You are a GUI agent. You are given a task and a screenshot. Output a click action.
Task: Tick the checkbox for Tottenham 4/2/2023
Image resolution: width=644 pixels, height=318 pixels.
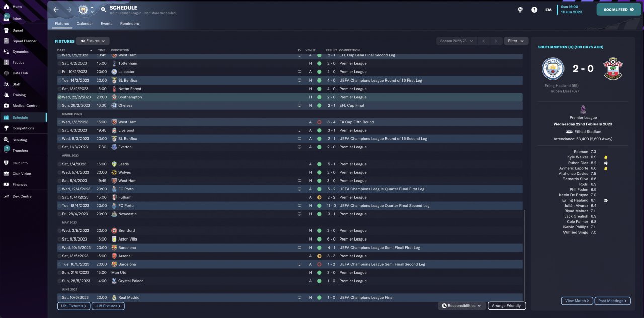(x=60, y=63)
